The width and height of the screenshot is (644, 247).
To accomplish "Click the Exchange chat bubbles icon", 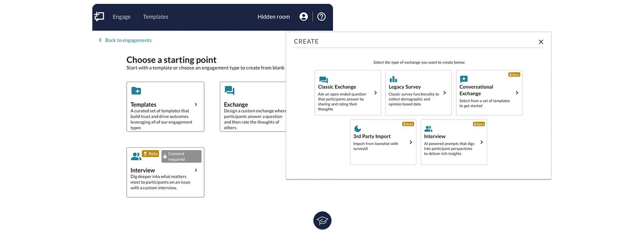I will tap(229, 91).
